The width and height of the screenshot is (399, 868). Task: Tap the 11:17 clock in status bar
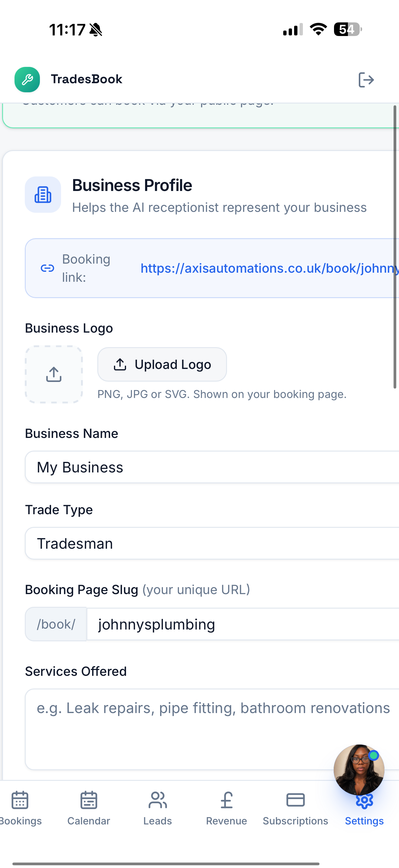[x=67, y=30]
